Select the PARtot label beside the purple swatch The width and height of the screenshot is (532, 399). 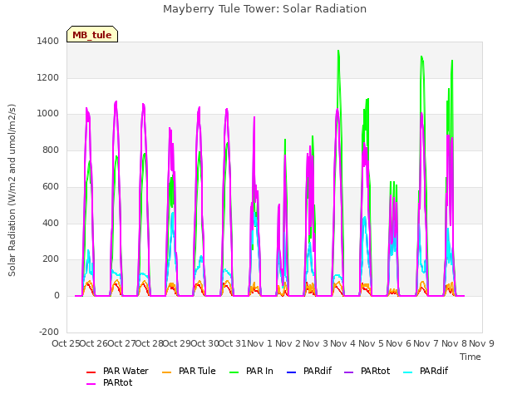click(375, 372)
